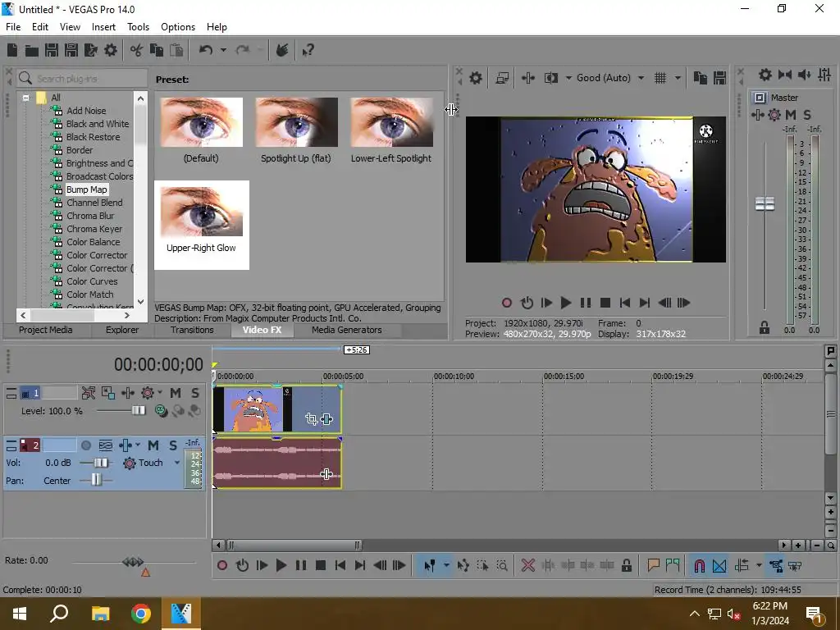
Task: Toggle Master fader lock icon
Action: (765, 328)
